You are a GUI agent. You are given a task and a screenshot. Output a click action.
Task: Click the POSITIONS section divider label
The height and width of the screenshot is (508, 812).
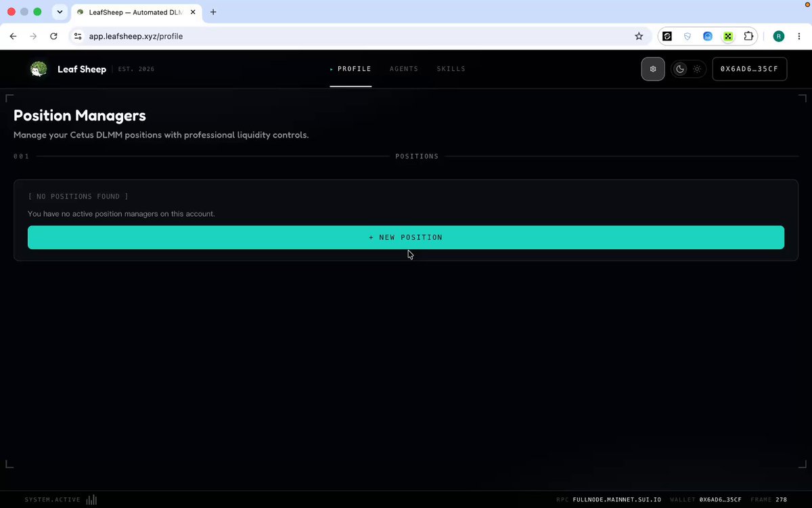[x=417, y=156]
